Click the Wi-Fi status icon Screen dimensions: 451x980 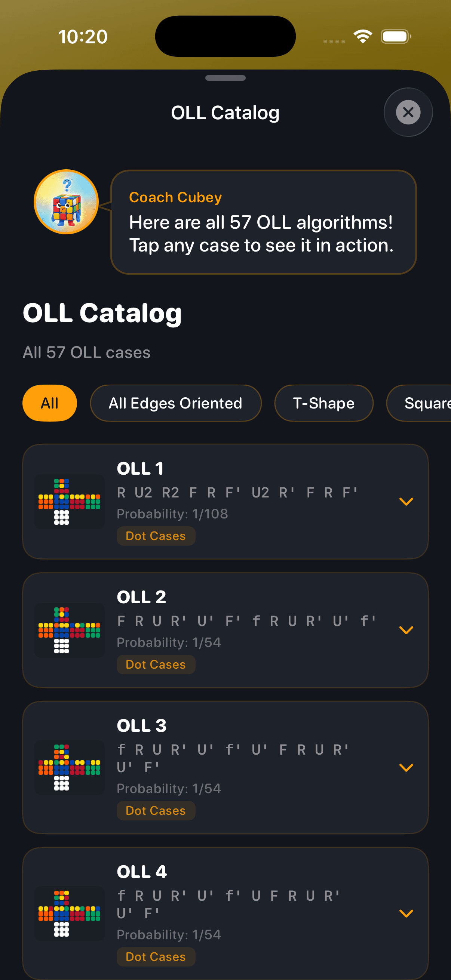click(362, 36)
